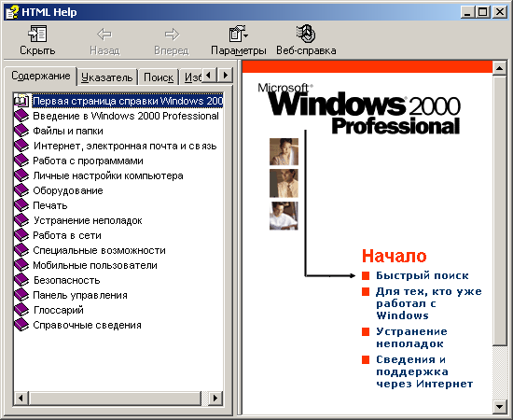Select Введение в Windows 2000 Professional topic
This screenshot has height=420, width=513.
coord(126,116)
